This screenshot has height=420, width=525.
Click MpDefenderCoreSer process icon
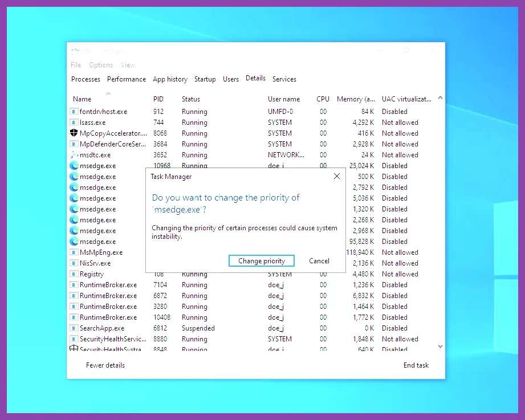coord(74,144)
